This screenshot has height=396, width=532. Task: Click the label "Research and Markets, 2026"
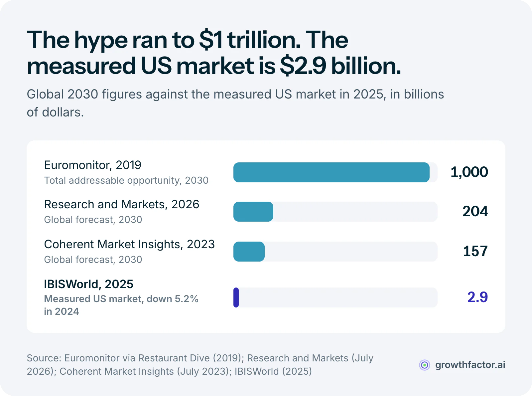click(122, 204)
